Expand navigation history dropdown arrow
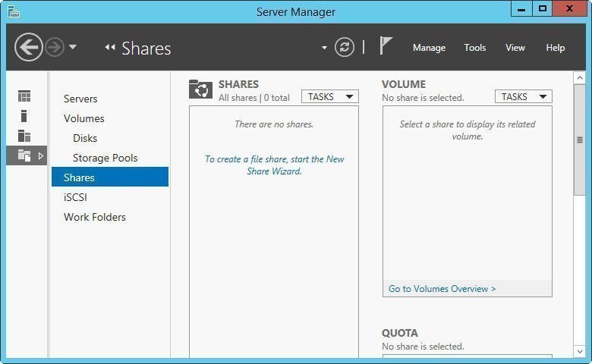This screenshot has width=592, height=364. click(x=73, y=48)
